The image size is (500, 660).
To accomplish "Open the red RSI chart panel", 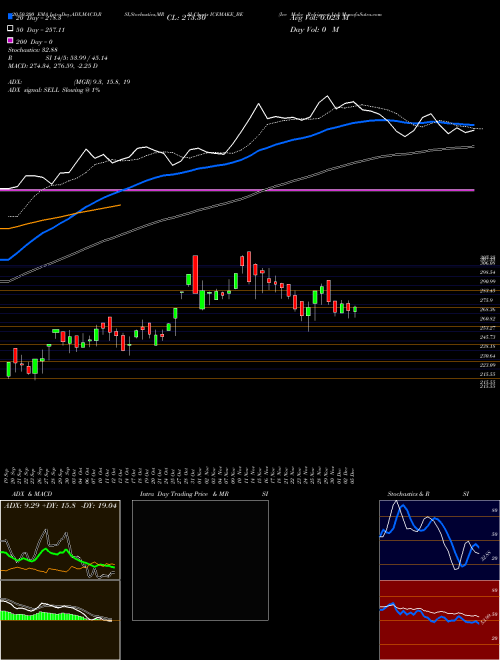I will pos(439,620).
